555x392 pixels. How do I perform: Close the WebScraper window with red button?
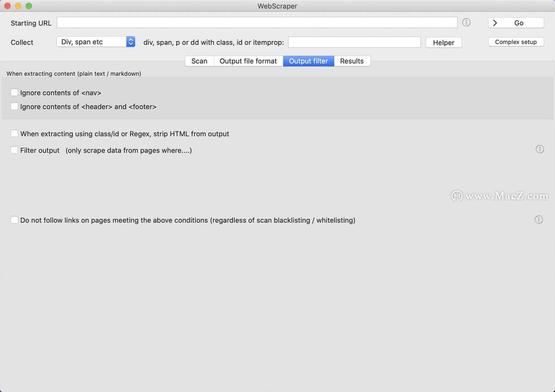(x=7, y=6)
